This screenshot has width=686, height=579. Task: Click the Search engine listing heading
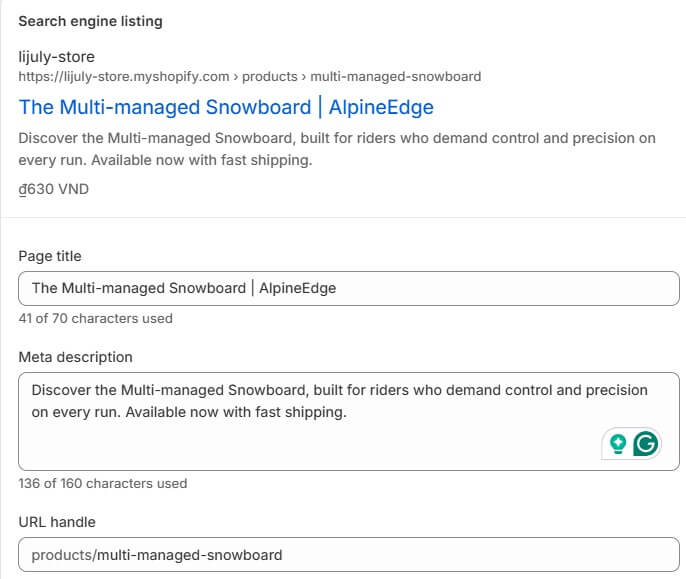click(90, 21)
